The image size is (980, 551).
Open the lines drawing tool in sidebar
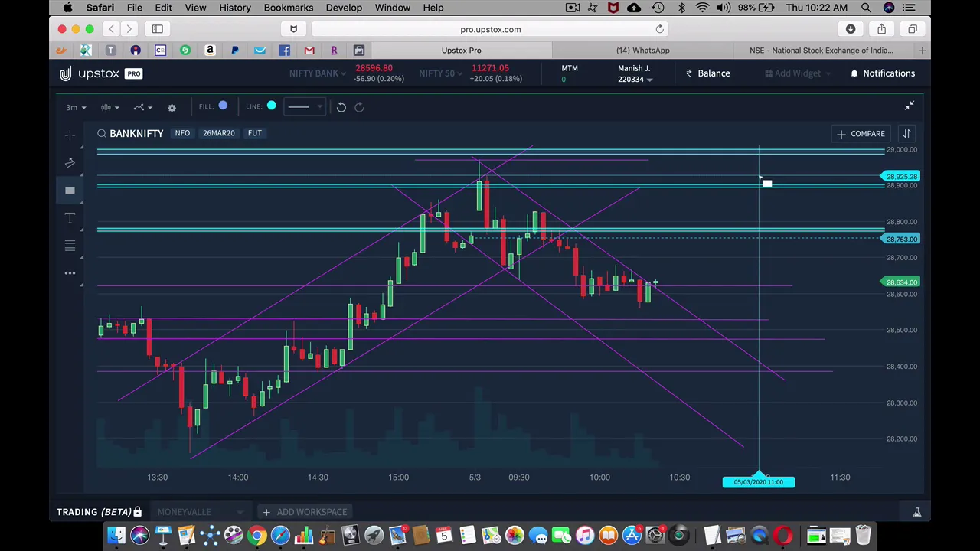(x=70, y=246)
